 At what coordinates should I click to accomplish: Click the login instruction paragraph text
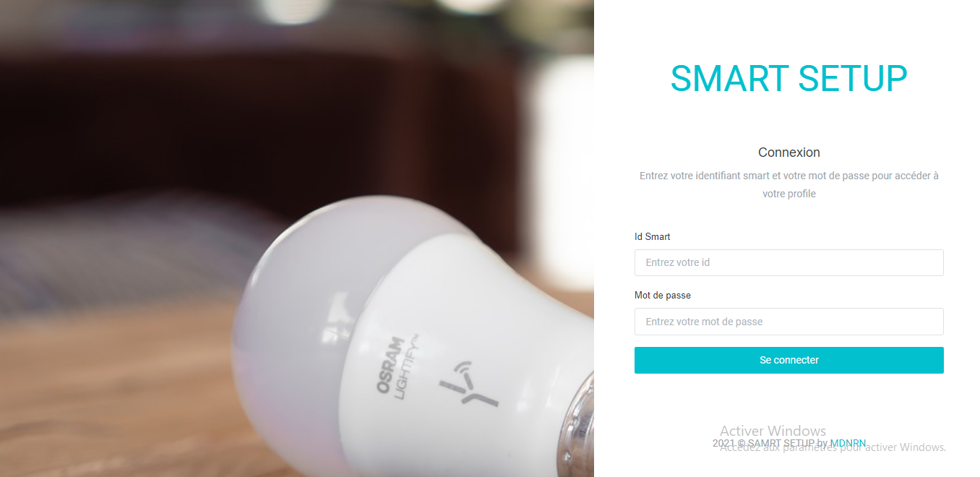[788, 184]
